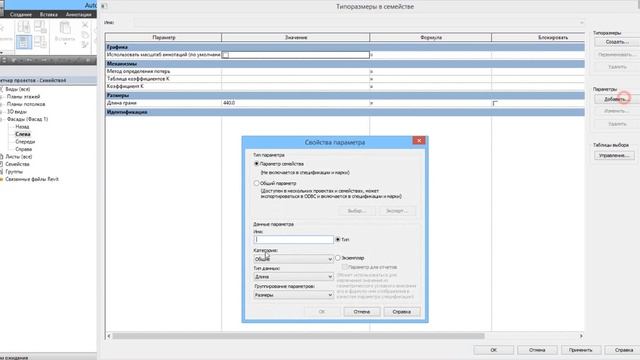Click the Размеры group header
The image size is (640, 360).
(345, 95)
